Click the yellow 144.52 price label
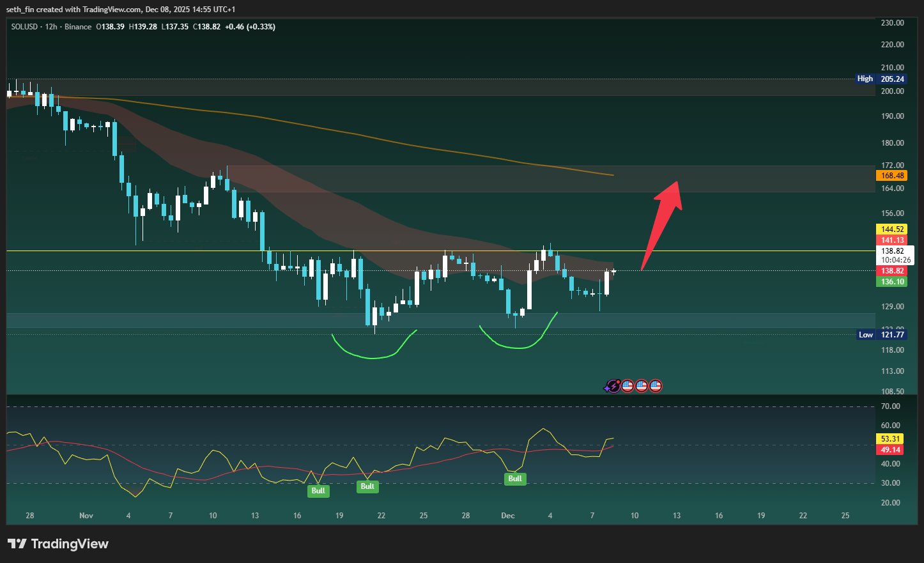Viewport: 924px width, 563px height. [x=892, y=229]
